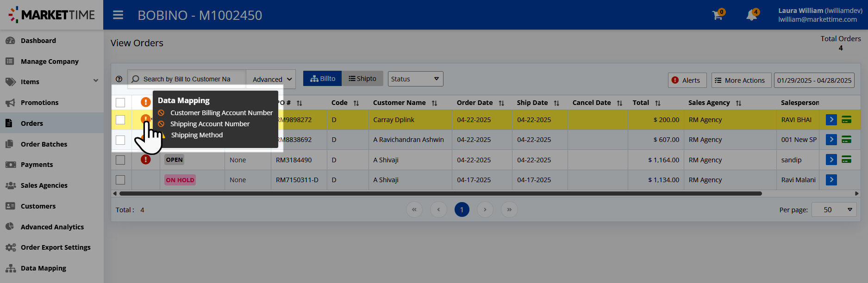Sort by Order Date column

[501, 103]
